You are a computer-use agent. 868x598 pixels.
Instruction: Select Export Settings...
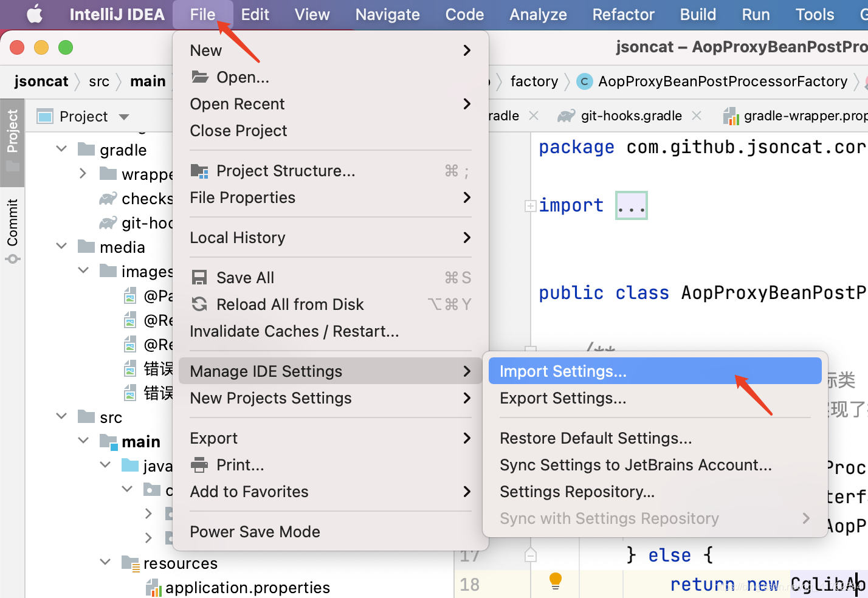[x=655, y=398]
